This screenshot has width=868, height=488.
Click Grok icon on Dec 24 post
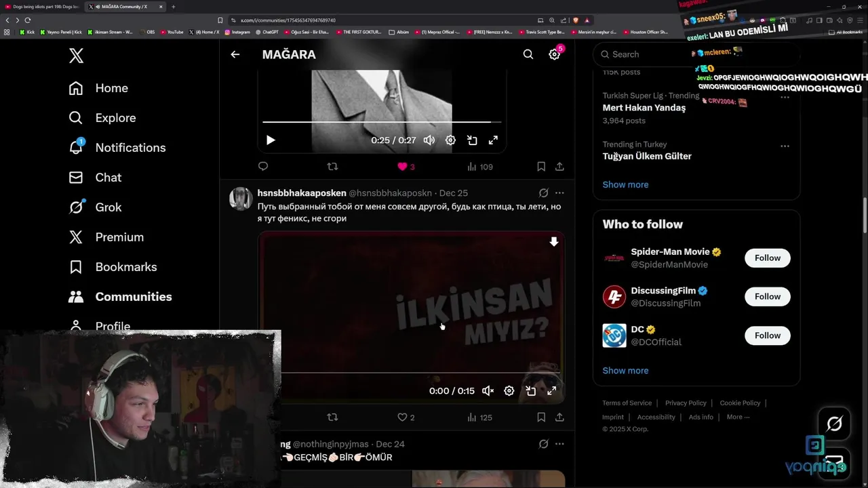tap(543, 444)
